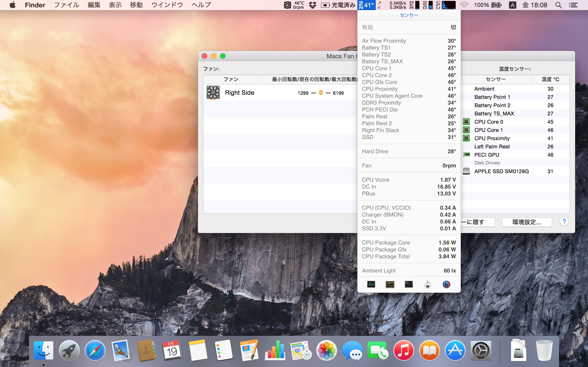Toggle the input source A indicator
This screenshot has width=588, height=367.
(x=512, y=5)
